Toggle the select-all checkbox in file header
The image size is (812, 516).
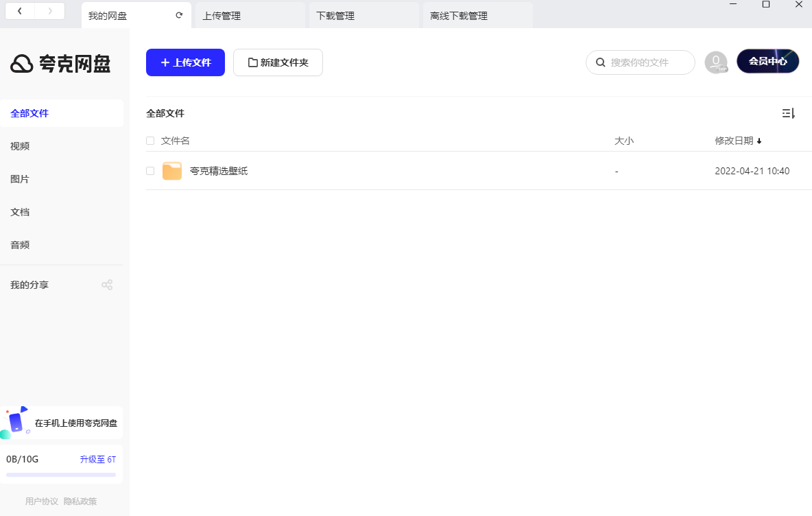[x=150, y=140]
